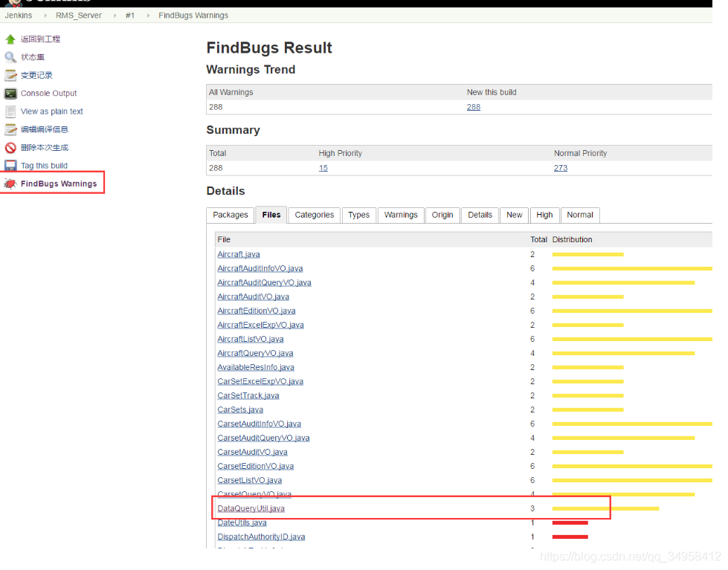Open AvailableResInfo.java link
The width and height of the screenshot is (728, 570).
point(256,367)
